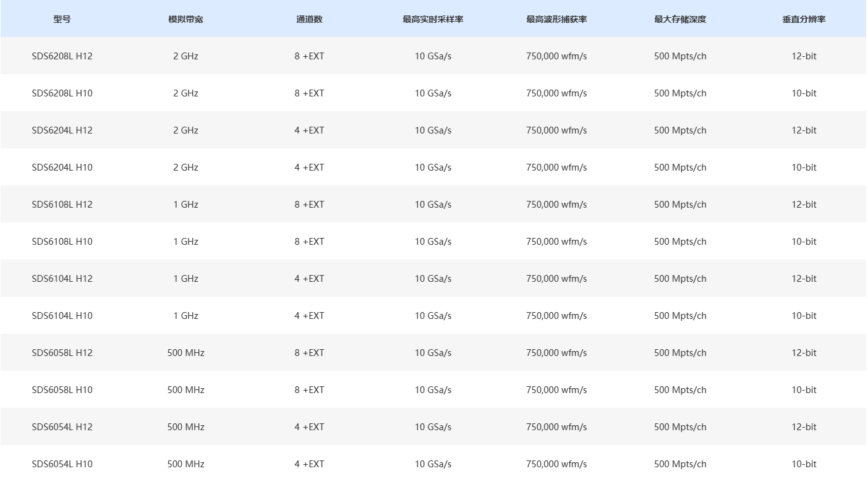
Task: Select model SDS6104L H12
Action: pyautogui.click(x=62, y=279)
